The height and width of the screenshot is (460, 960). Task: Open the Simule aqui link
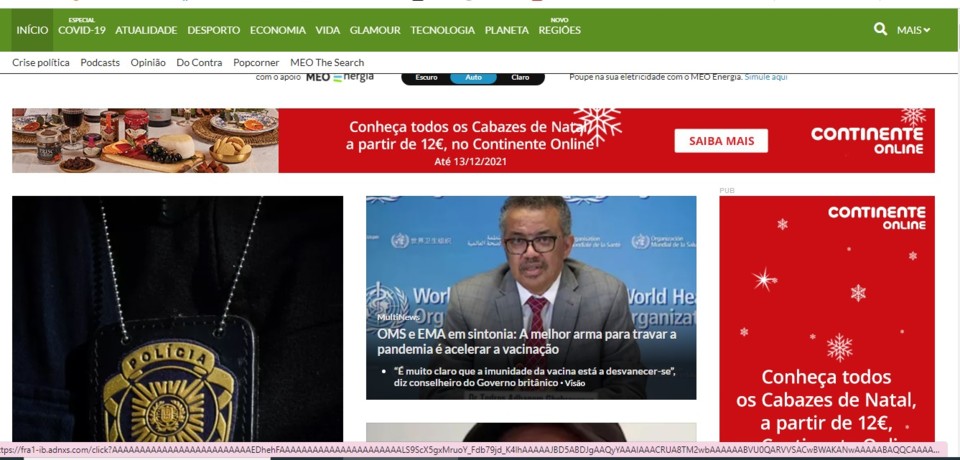765,77
